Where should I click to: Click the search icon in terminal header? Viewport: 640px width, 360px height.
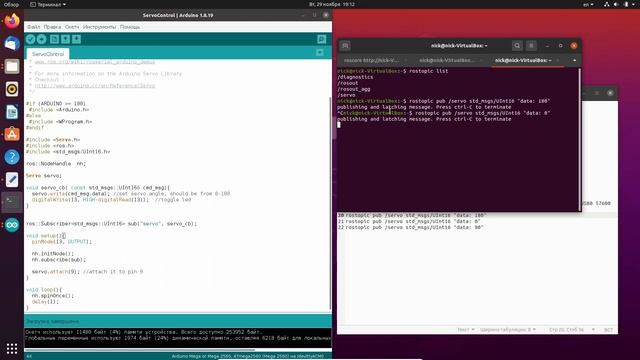point(517,46)
